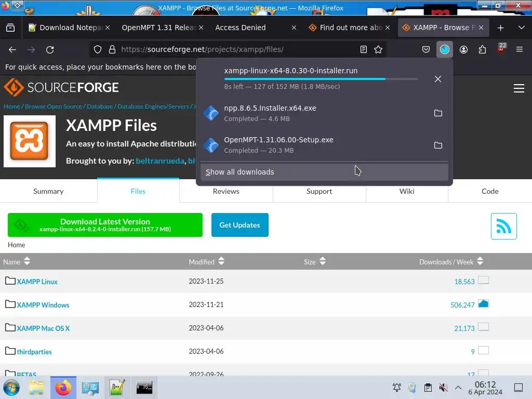The width and height of the screenshot is (532, 399).
Task: Open clipboard tray icon
Action: pos(428,388)
